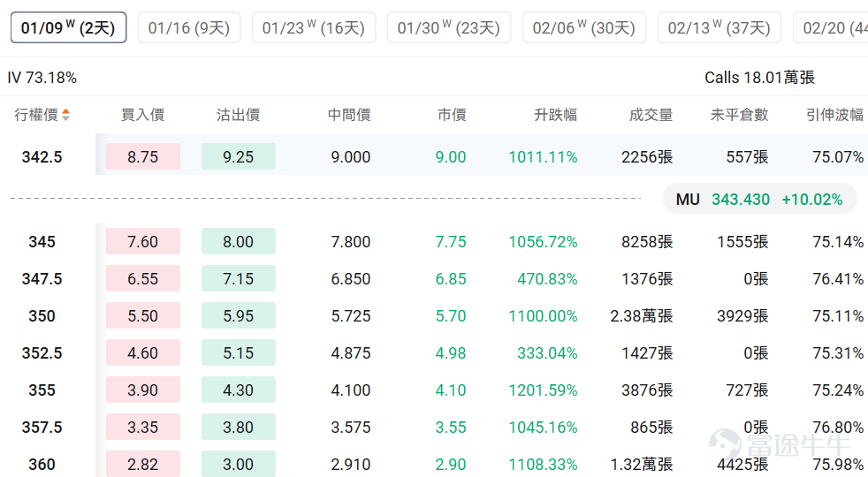Click the 行權價 column header
The width and height of the screenshot is (868, 477).
[36, 115]
